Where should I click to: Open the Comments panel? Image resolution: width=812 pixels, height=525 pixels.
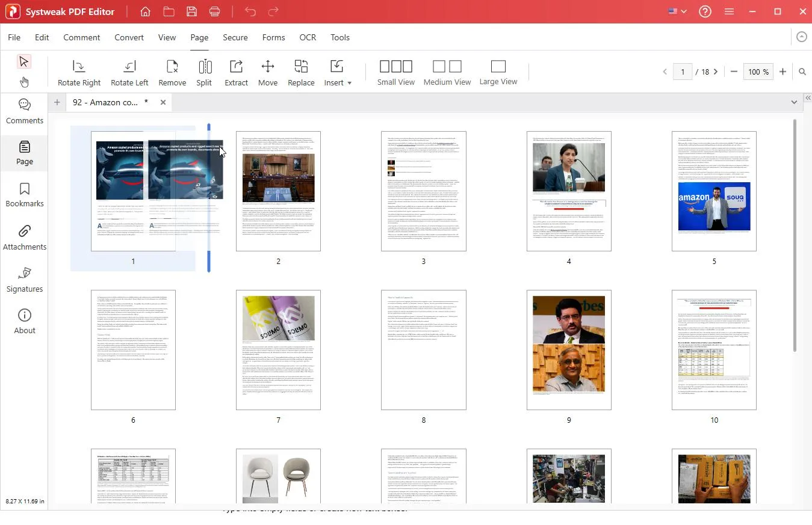coord(24,111)
